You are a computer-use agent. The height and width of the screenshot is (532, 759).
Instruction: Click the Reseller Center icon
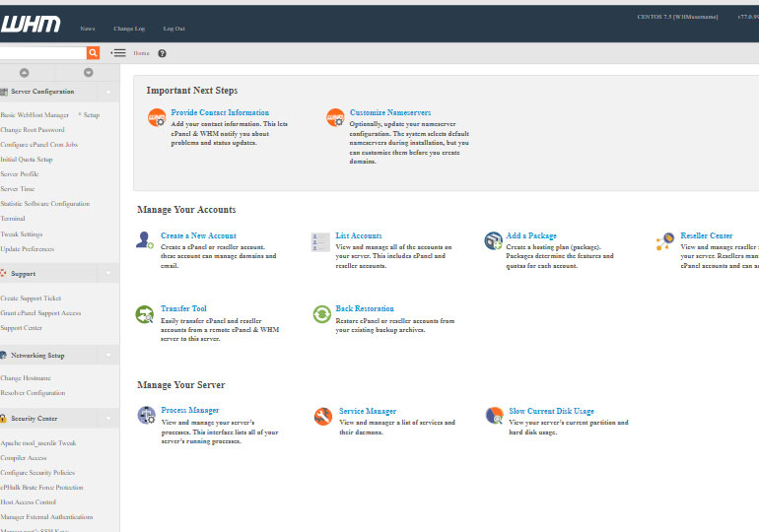[x=665, y=240]
